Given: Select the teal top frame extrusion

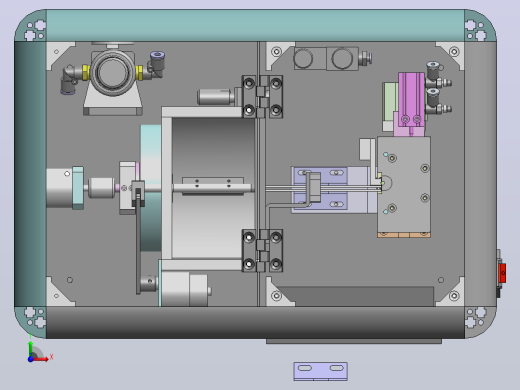Looking at the screenshot, I should [255, 26].
